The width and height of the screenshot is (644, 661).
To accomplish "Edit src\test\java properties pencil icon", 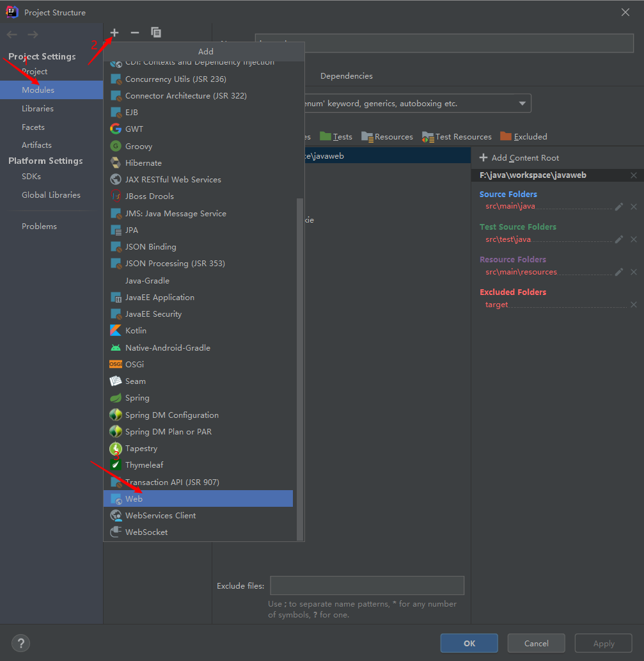I will 618,239.
